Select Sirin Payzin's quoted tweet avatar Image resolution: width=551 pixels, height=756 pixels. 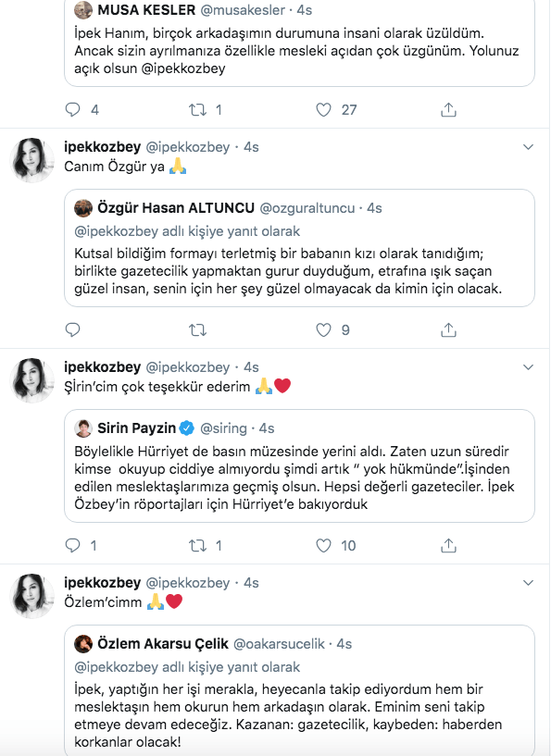click(x=84, y=428)
